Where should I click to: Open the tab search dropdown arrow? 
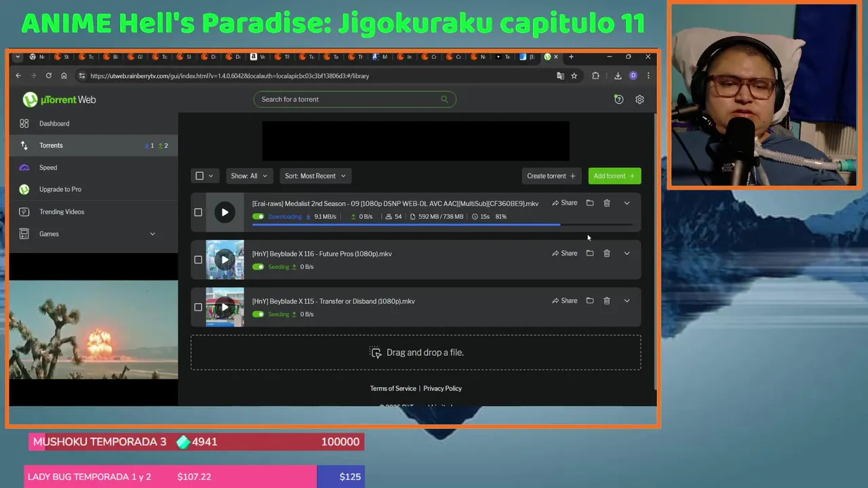[x=18, y=57]
